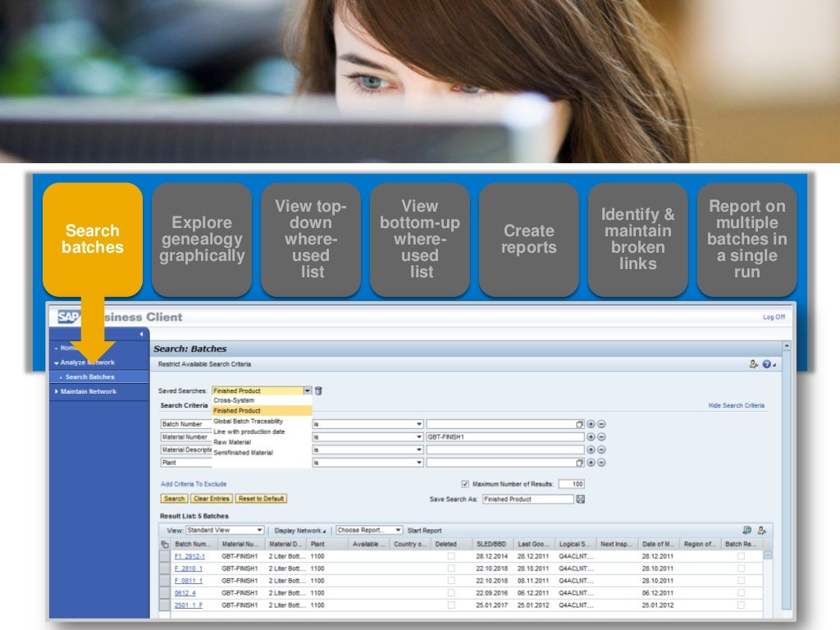840x630 pixels.
Task: Toggle Deleted checkbox for batch F_0811_1
Action: 451,581
